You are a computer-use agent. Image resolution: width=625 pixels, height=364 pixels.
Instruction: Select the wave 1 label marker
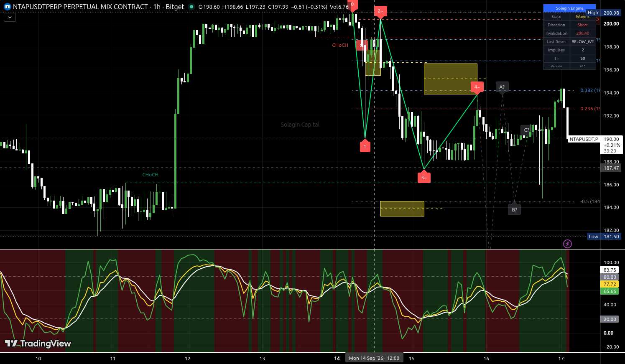pyautogui.click(x=365, y=146)
